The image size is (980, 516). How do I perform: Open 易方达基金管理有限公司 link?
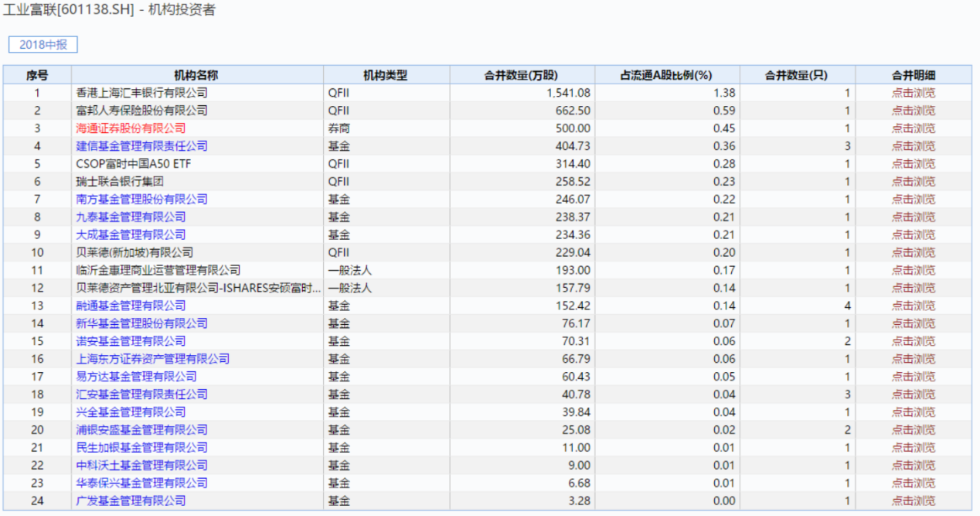[x=137, y=377]
